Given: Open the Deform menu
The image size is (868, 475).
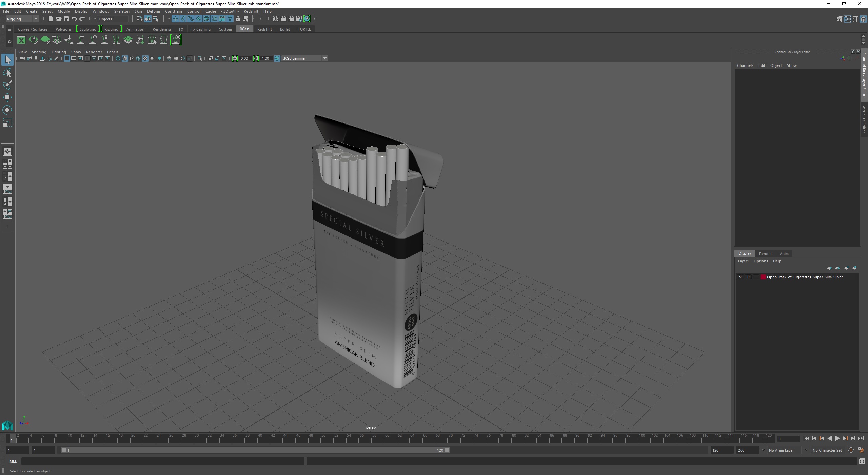Looking at the screenshot, I should (153, 11).
